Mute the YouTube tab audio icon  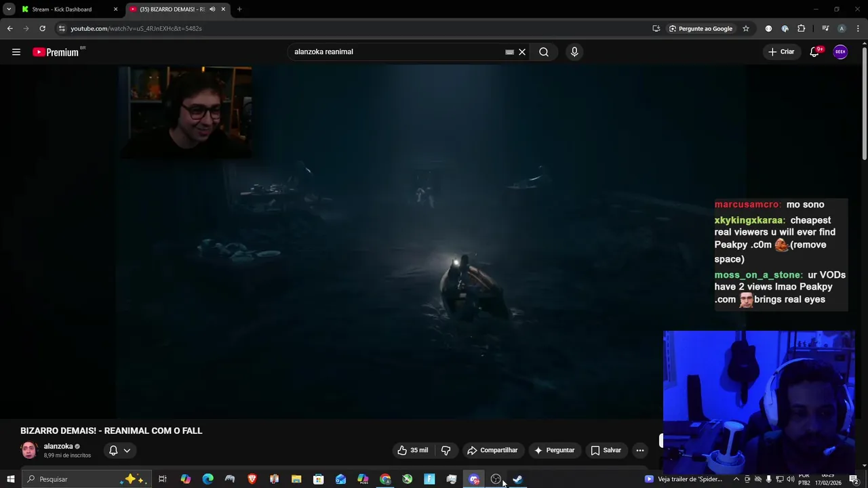click(x=212, y=9)
